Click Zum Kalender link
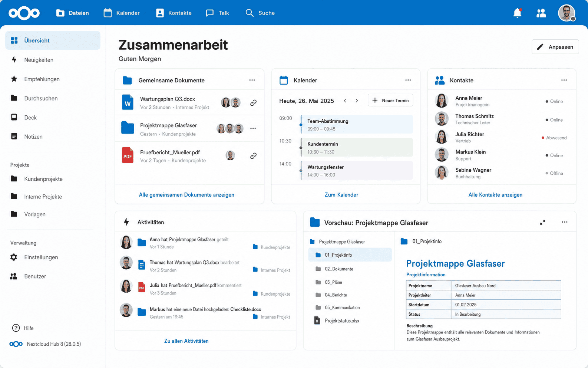Image resolution: width=588 pixels, height=368 pixels. coord(341,195)
